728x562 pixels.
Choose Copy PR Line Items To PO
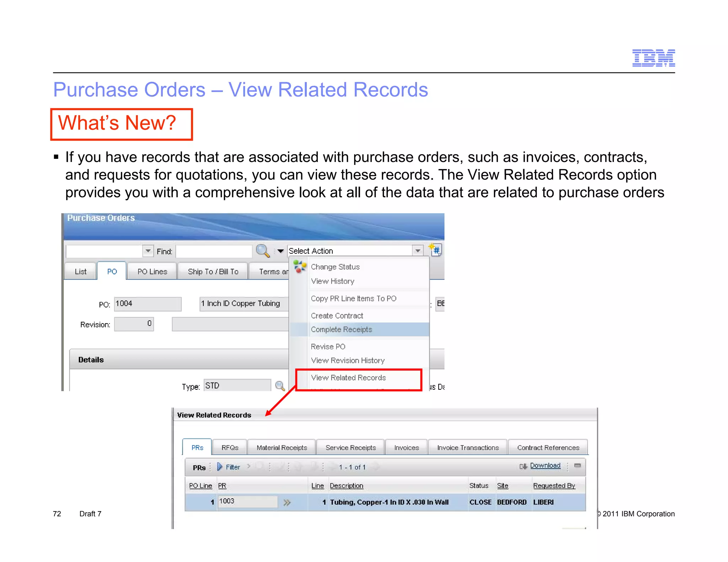[x=353, y=299]
